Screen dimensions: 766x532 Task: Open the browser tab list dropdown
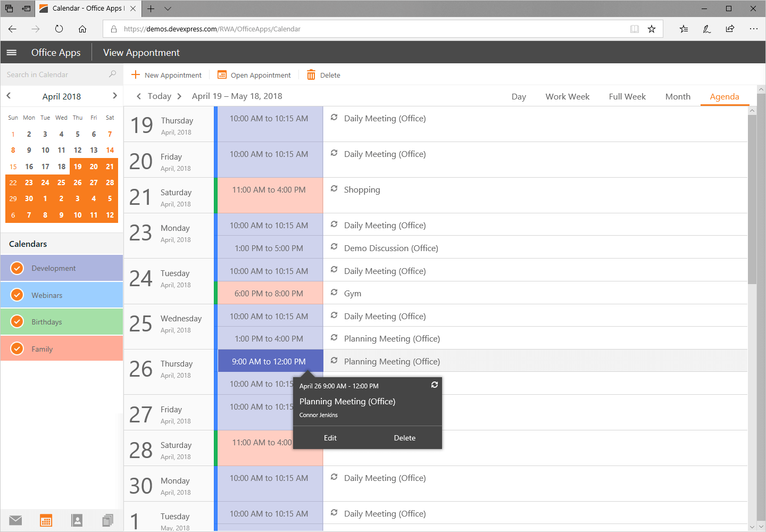[x=168, y=9]
